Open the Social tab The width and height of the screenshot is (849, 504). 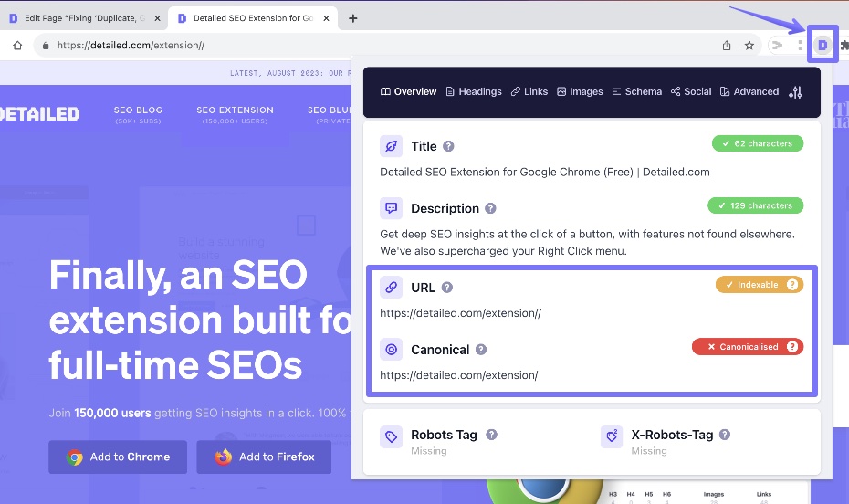pos(691,91)
